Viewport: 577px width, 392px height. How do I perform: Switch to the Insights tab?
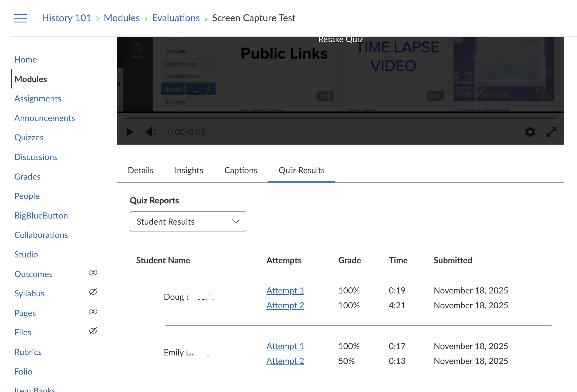pos(189,170)
